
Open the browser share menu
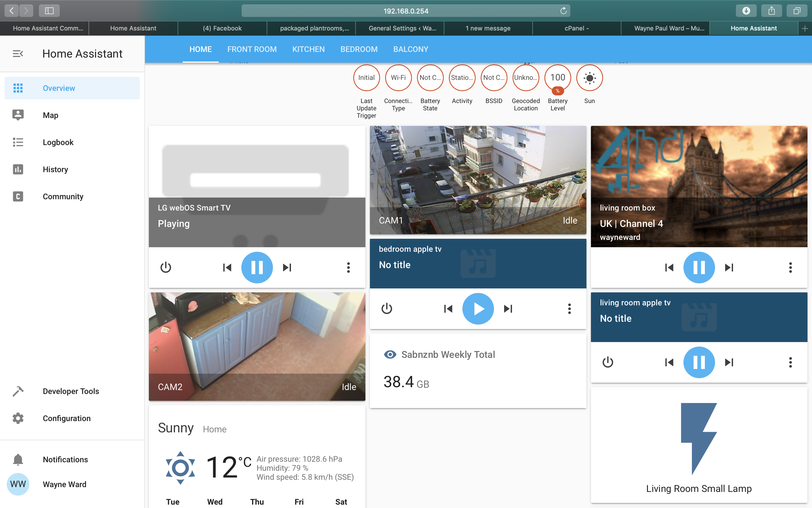(772, 11)
